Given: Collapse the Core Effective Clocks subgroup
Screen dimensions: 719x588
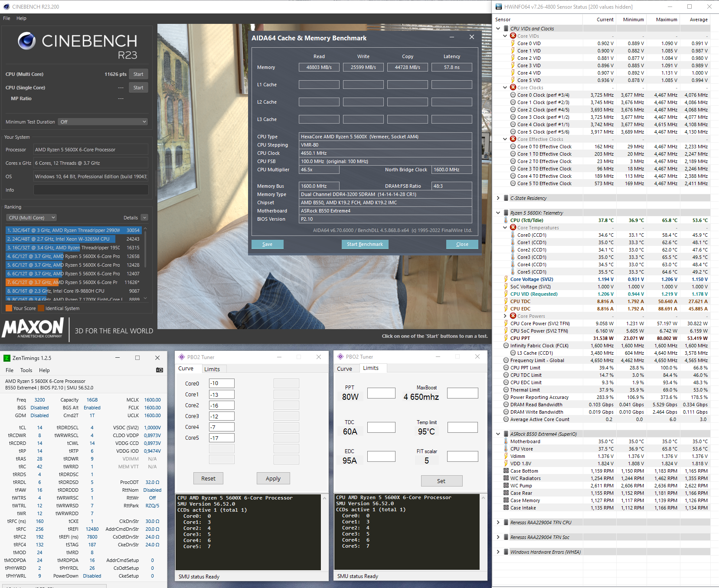Looking at the screenshot, I should tap(505, 139).
